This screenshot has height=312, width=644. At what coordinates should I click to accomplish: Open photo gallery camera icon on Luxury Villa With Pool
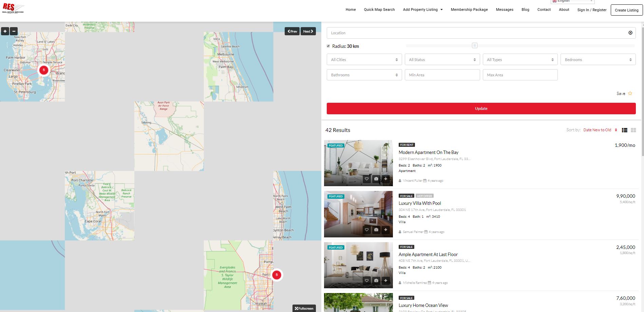coord(376,230)
